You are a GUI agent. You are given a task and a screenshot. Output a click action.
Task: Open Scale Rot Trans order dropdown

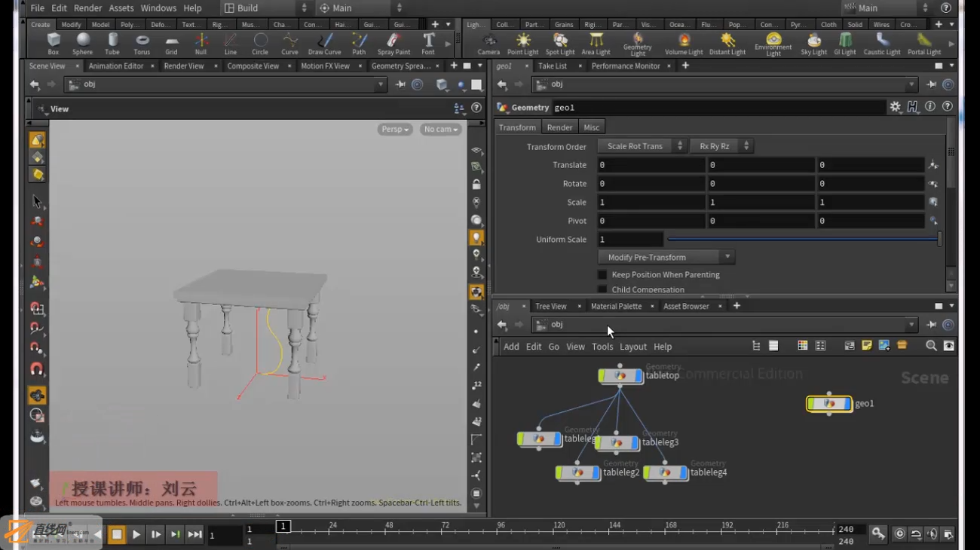[x=642, y=146]
